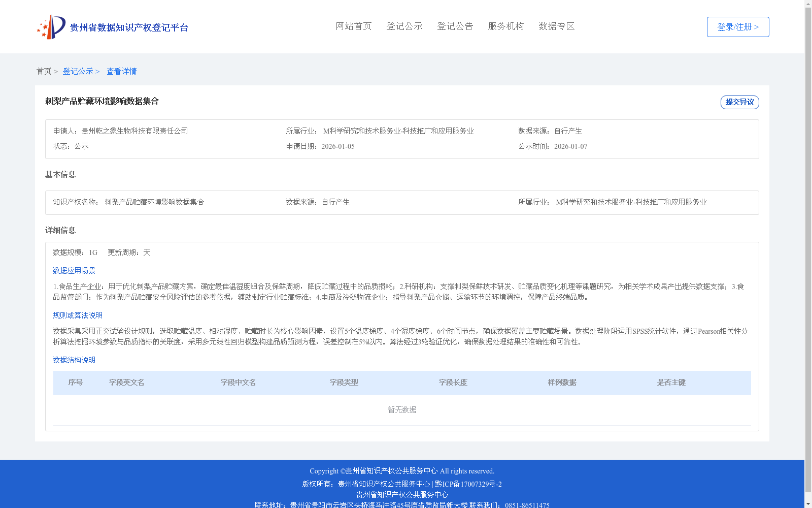
Task: Click platform title 贵州省数据知识产权登记平台
Action: coord(129,27)
